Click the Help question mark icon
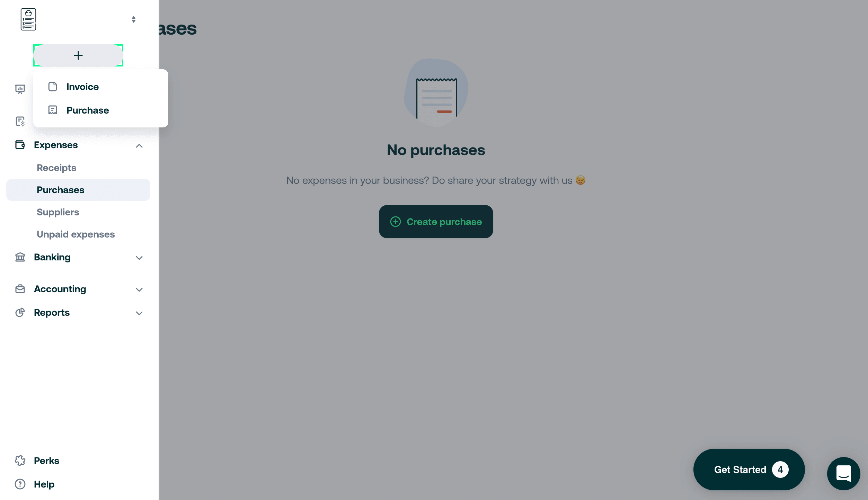 (20, 484)
